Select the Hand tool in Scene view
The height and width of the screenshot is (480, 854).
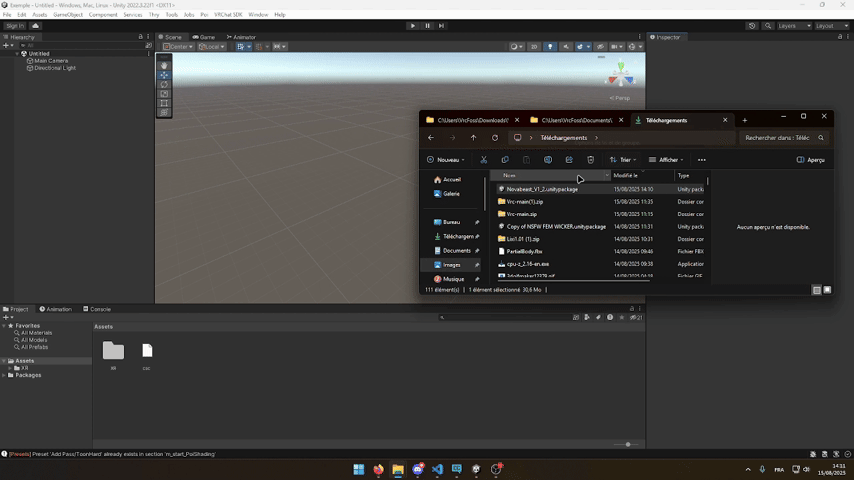(164, 66)
